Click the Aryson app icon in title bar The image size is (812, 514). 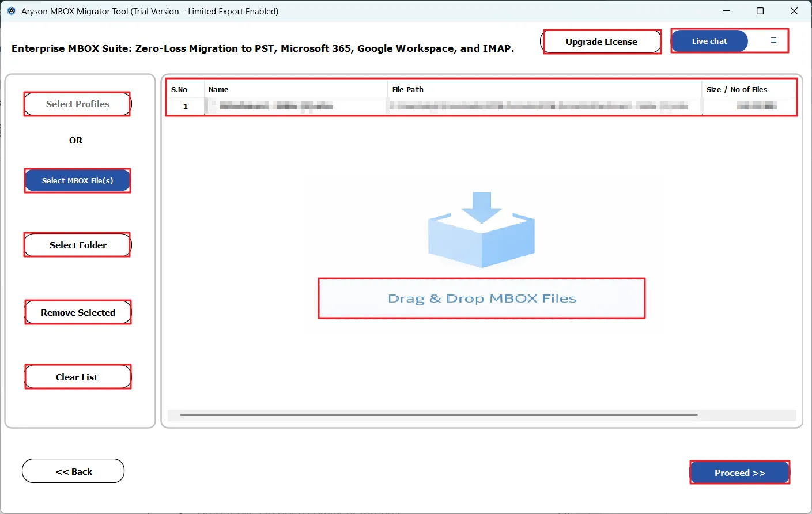12,11
